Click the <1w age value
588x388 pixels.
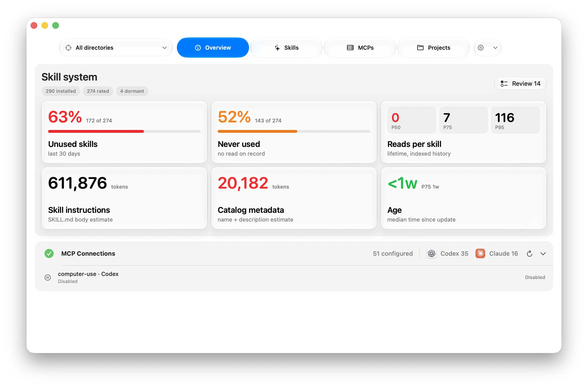tap(403, 183)
